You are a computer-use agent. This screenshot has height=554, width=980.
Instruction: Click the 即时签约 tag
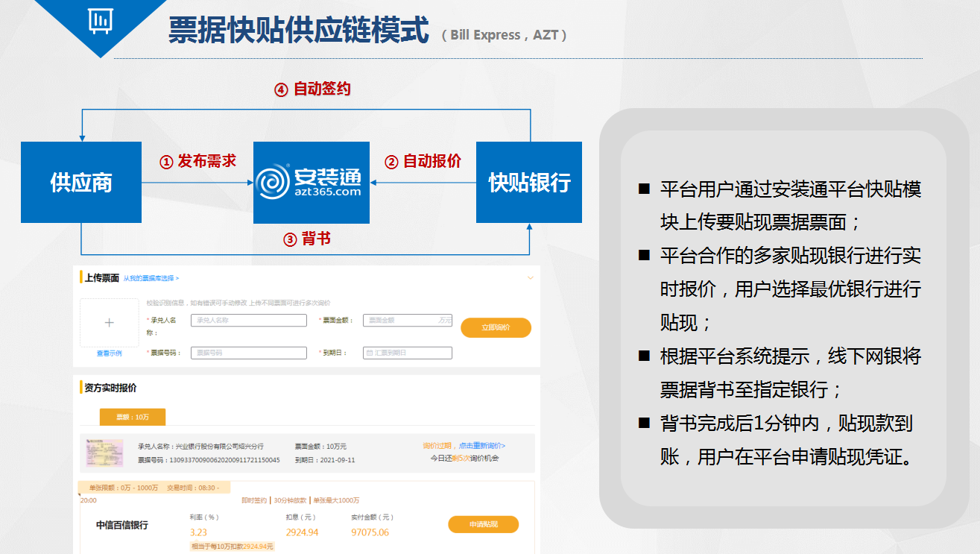click(254, 500)
